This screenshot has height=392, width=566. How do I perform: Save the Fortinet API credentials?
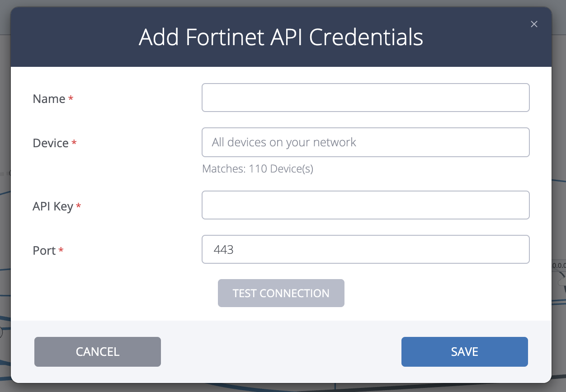(x=464, y=351)
